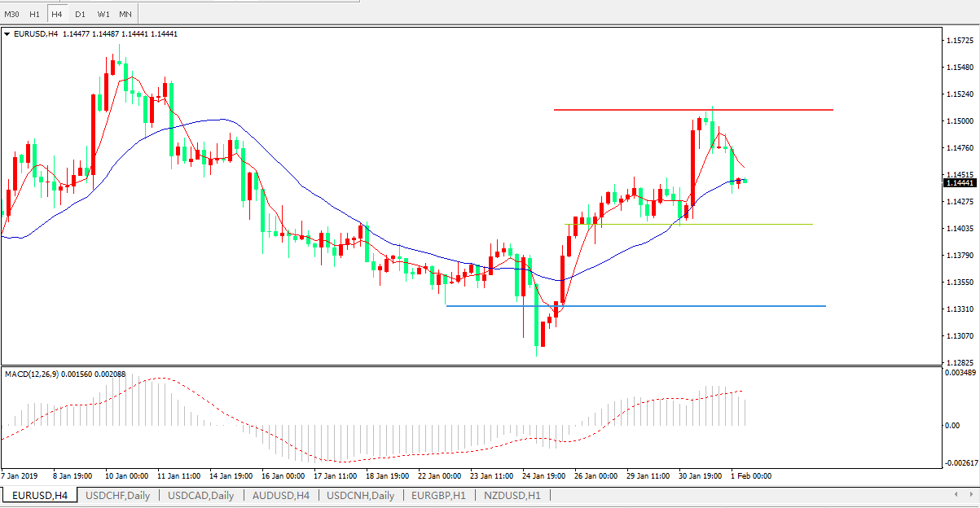Image resolution: width=980 pixels, height=508 pixels.
Task: Switch to the M30 timeframe
Action: click(11, 14)
